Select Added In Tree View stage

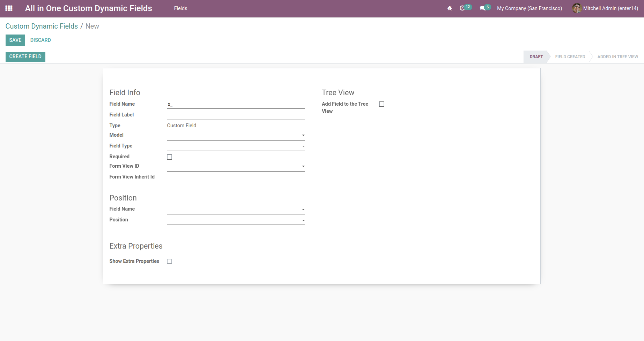tap(617, 57)
